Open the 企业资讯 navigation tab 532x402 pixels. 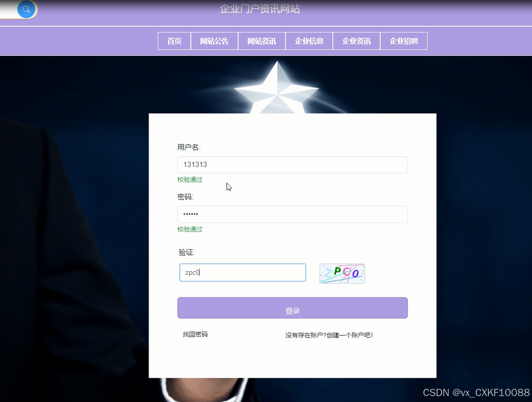(x=357, y=41)
